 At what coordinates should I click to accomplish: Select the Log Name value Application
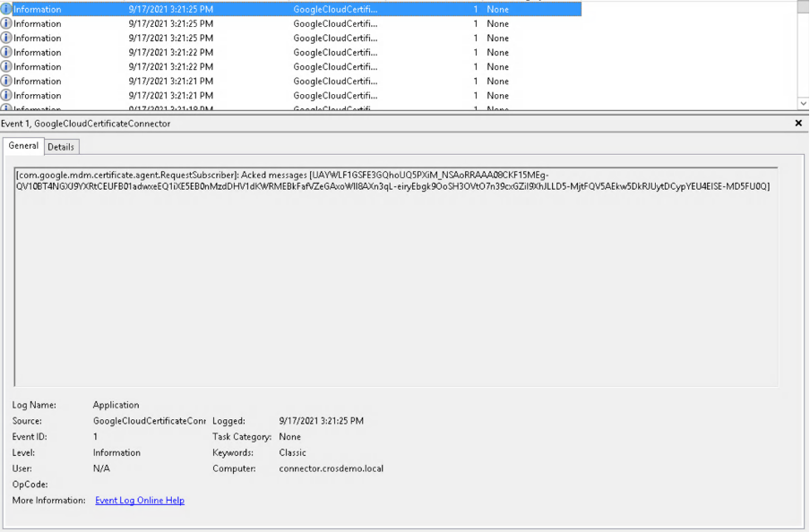point(116,405)
